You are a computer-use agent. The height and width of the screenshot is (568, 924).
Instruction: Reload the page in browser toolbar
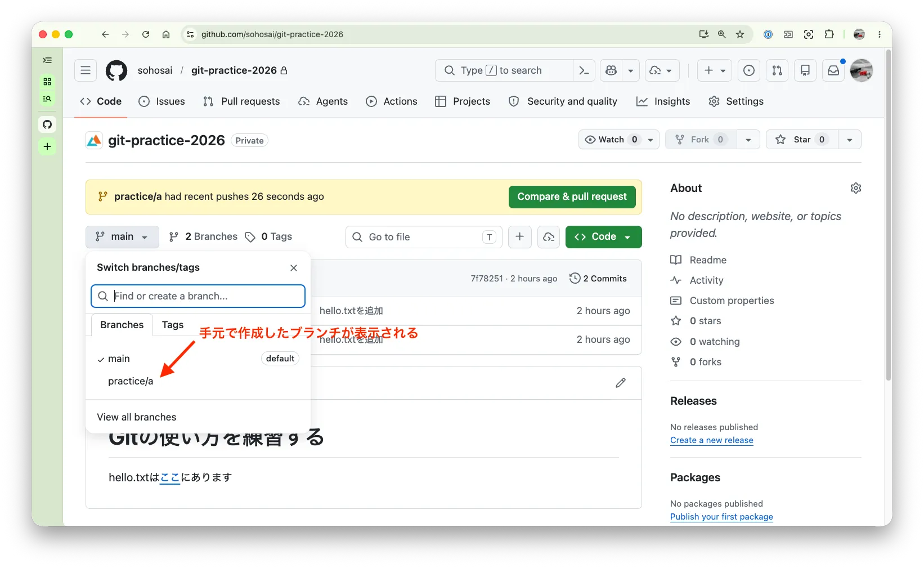click(x=146, y=34)
